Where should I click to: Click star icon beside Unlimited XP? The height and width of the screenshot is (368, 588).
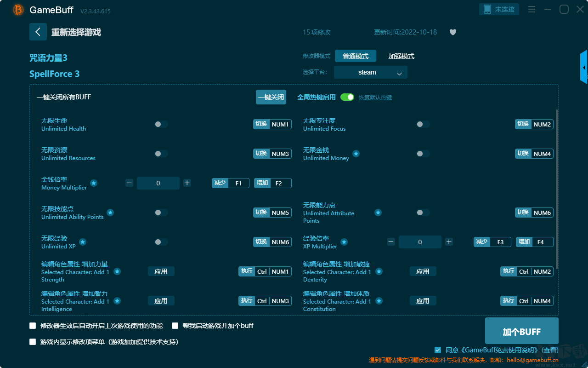(83, 242)
